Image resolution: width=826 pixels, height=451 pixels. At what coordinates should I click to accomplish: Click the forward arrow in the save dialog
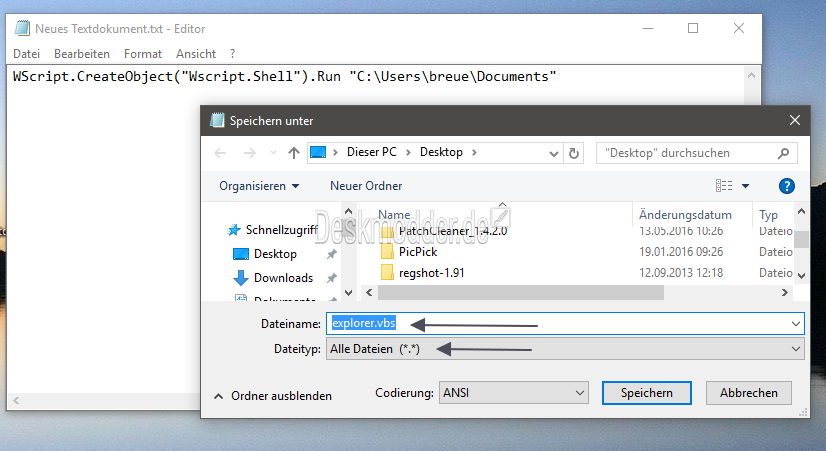[249, 153]
